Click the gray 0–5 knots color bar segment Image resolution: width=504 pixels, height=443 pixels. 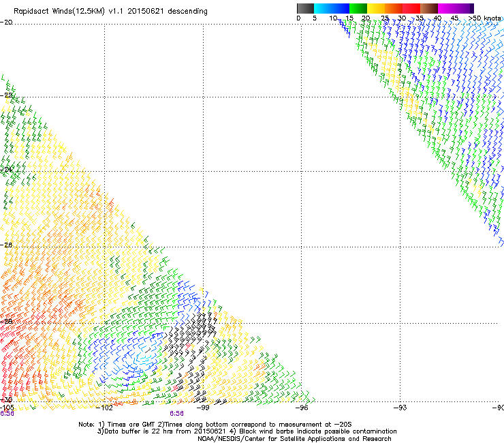click(305, 8)
